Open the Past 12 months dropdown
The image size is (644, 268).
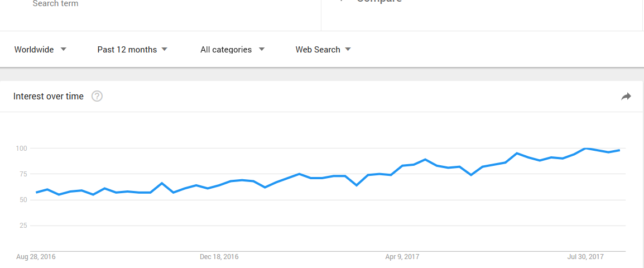[132, 50]
